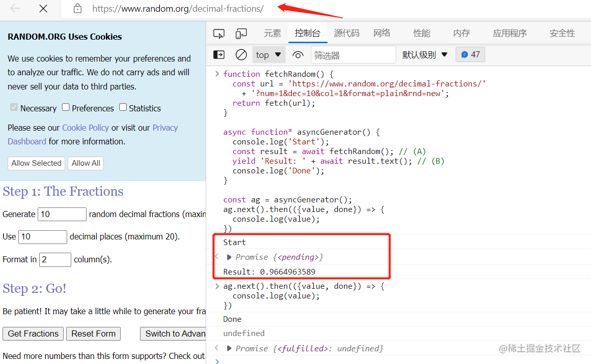Clear the console with the ban icon

point(241,55)
